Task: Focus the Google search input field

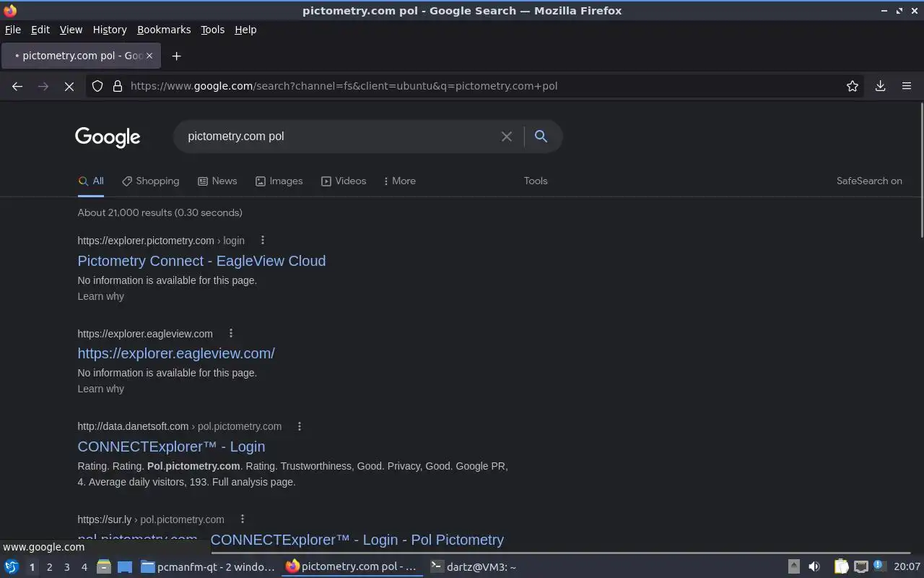Action: [x=339, y=137]
